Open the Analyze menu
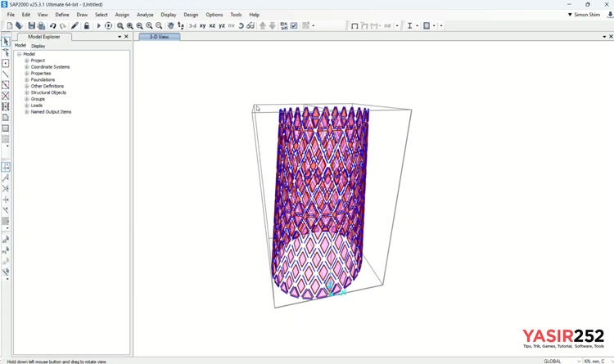Screen dimensions: 614x364 point(145,15)
